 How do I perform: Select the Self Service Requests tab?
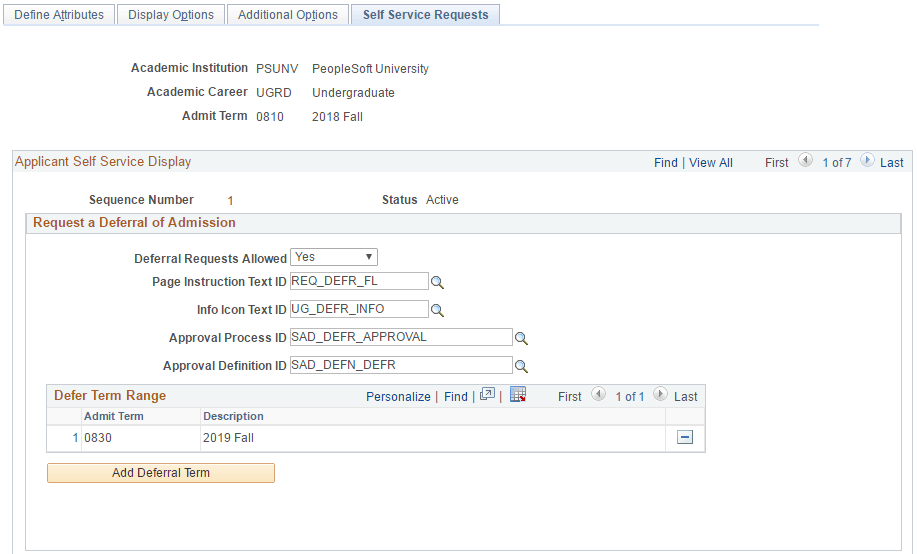tap(425, 15)
